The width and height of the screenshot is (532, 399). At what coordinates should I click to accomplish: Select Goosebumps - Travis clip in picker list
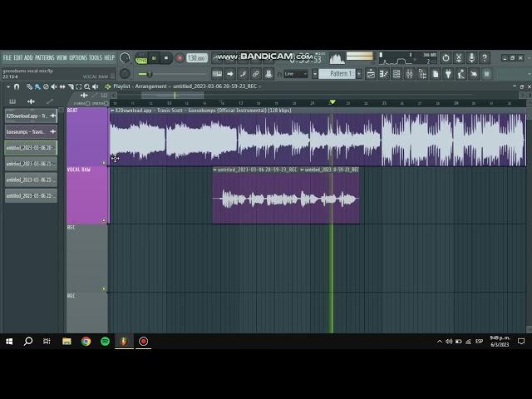coord(31,131)
